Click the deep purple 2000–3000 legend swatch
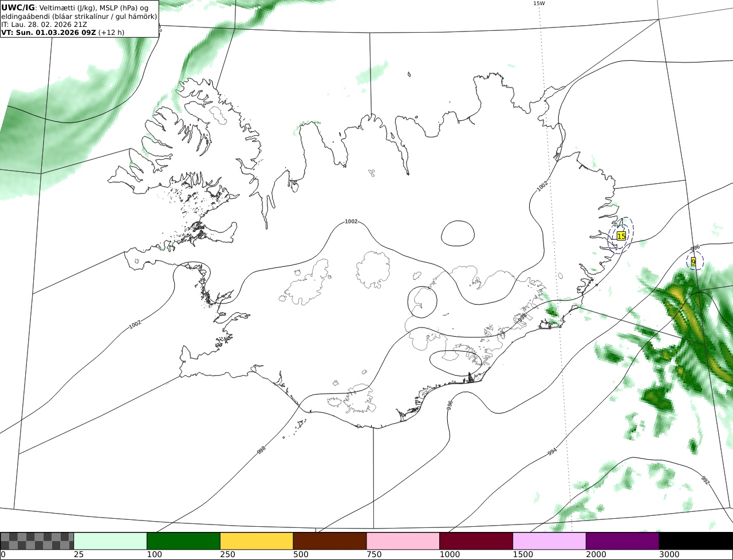This screenshot has width=733, height=560. [x=622, y=541]
